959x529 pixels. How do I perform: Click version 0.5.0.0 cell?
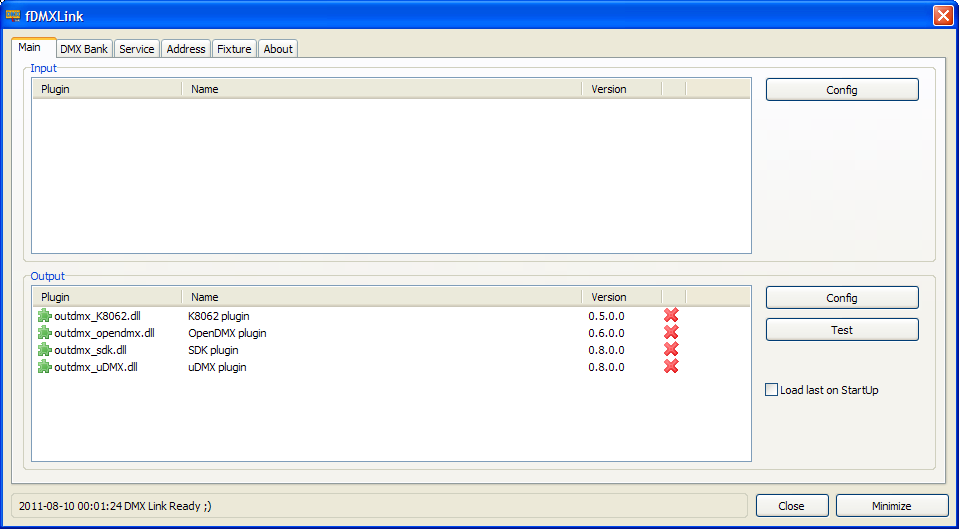click(x=607, y=316)
